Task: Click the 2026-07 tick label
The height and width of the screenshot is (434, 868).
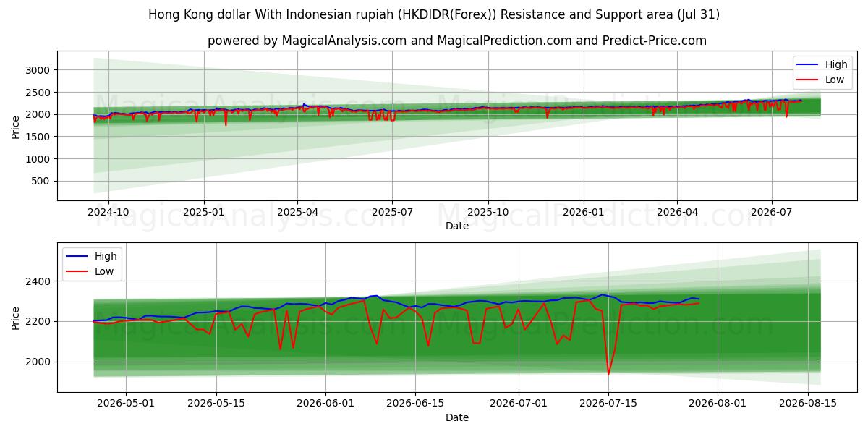Action: pos(772,212)
